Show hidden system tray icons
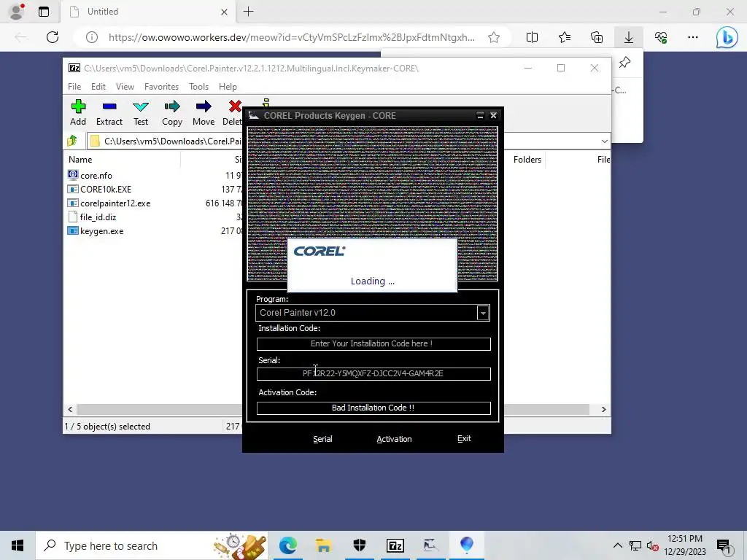 617,545
